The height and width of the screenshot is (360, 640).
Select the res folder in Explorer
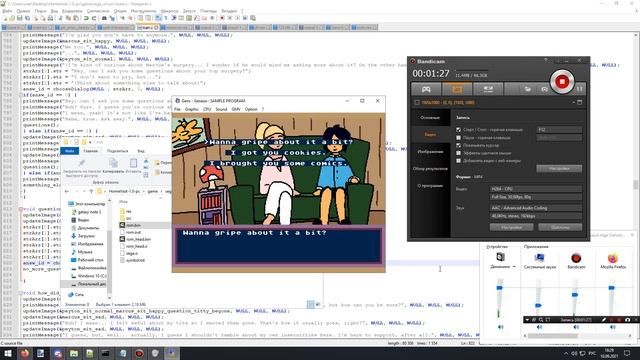(x=126, y=211)
